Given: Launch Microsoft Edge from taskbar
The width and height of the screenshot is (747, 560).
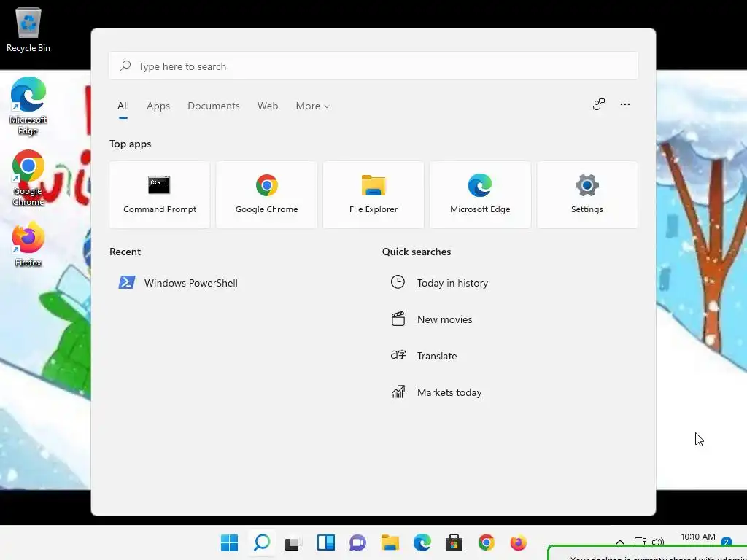Looking at the screenshot, I should [422, 542].
